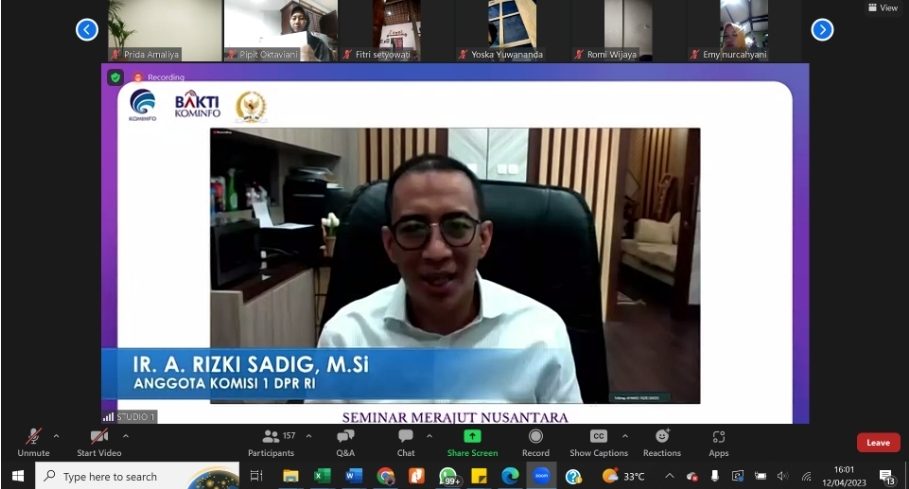Toggle Show Captions on
The image size is (909, 489).
pyautogui.click(x=598, y=443)
